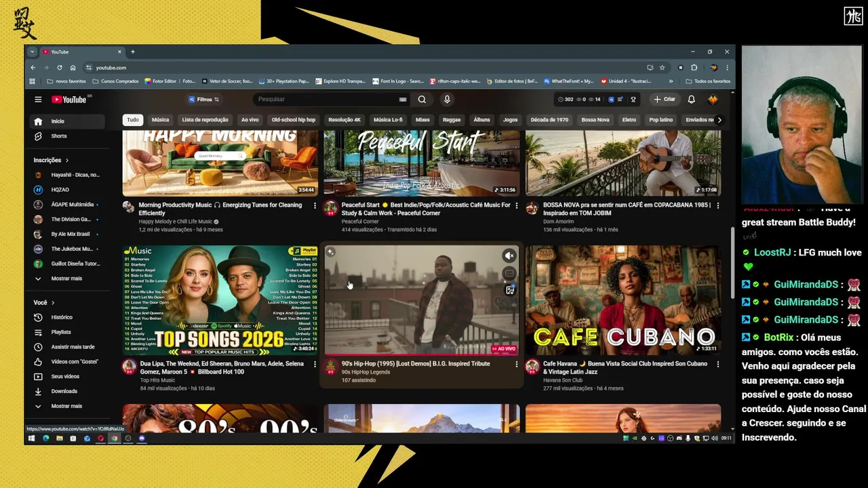Open more options for Cafe Havana video
The width and height of the screenshot is (868, 488).
tap(717, 364)
